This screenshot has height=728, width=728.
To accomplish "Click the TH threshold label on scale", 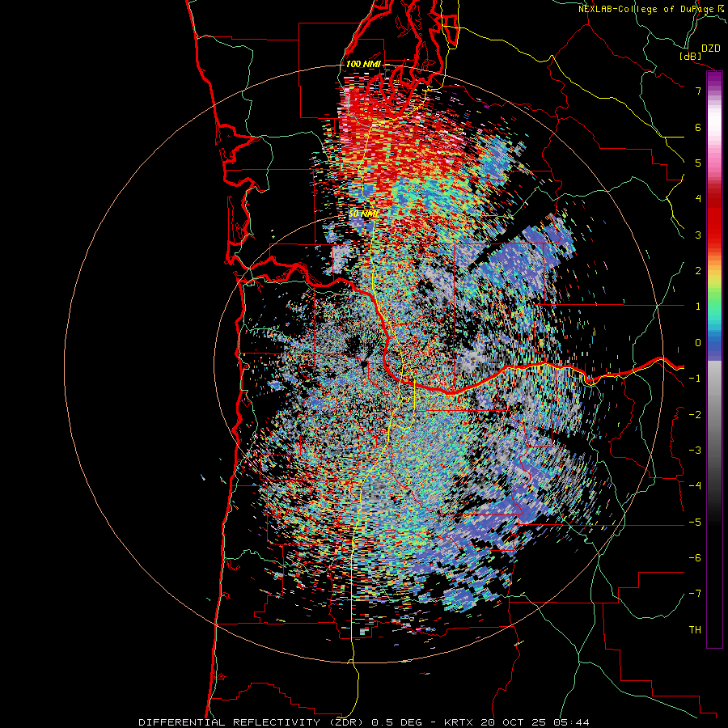I will [695, 630].
